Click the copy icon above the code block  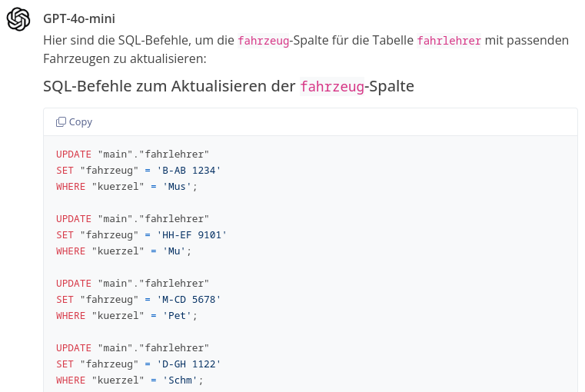(x=61, y=122)
